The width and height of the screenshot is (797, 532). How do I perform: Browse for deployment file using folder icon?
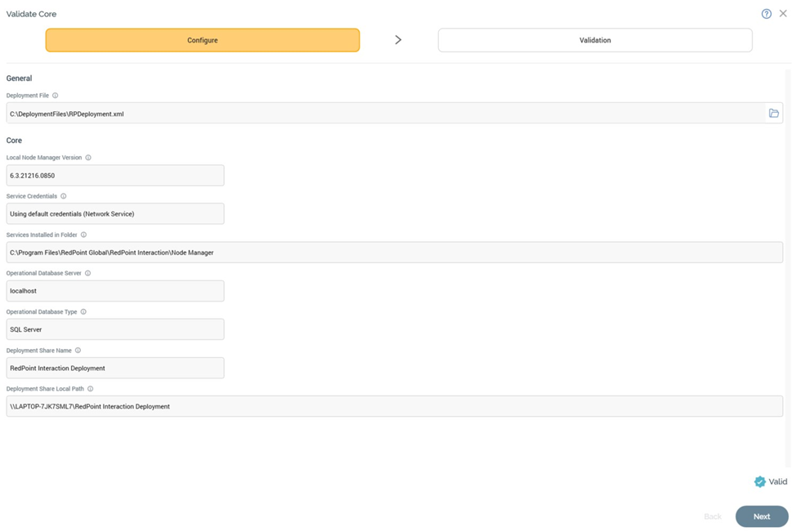(773, 114)
